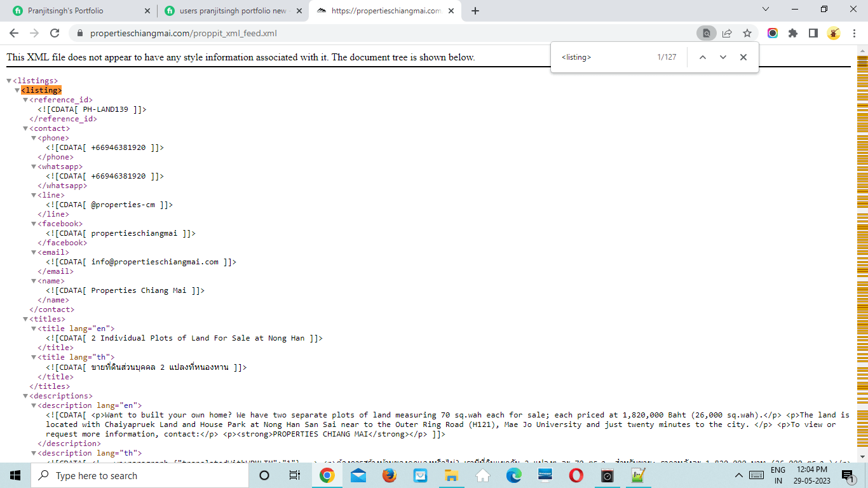Collapse the description lang="th" node
This screenshot has width=868, height=488.
click(x=34, y=453)
